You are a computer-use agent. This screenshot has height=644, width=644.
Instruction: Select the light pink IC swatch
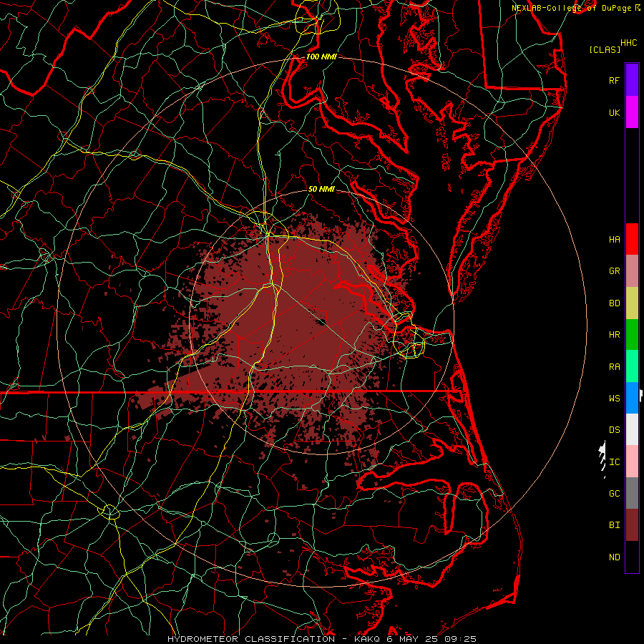pos(632,462)
